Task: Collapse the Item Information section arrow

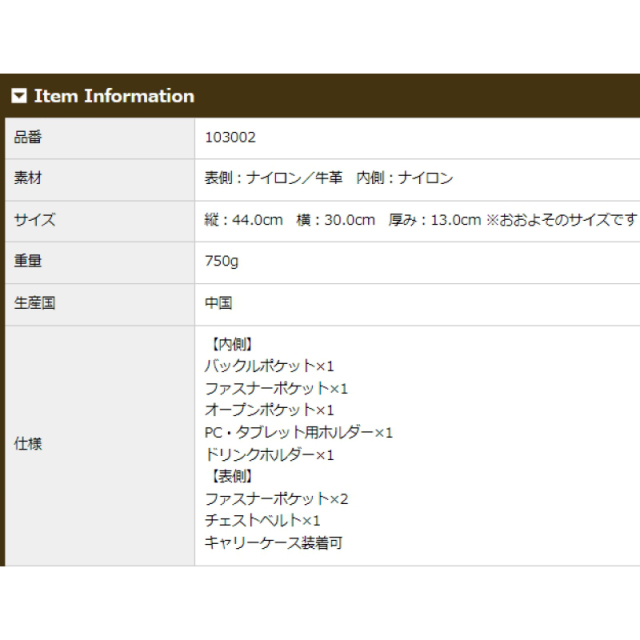Action: [x=19, y=96]
